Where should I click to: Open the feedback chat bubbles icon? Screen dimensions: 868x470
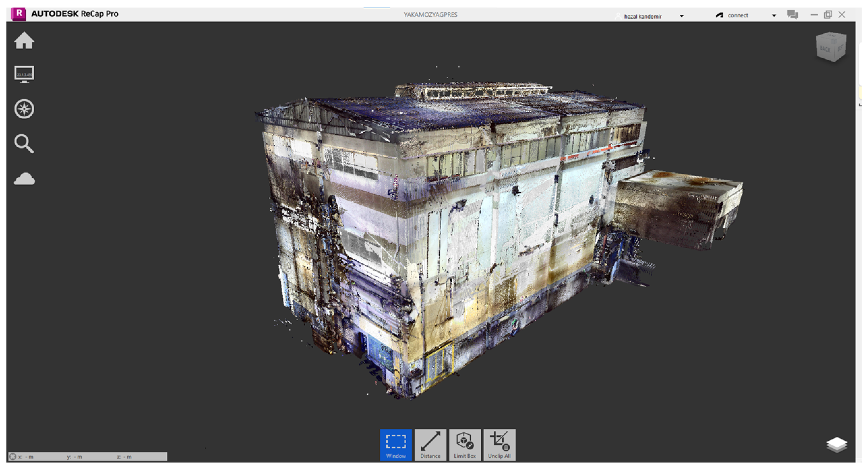click(792, 15)
